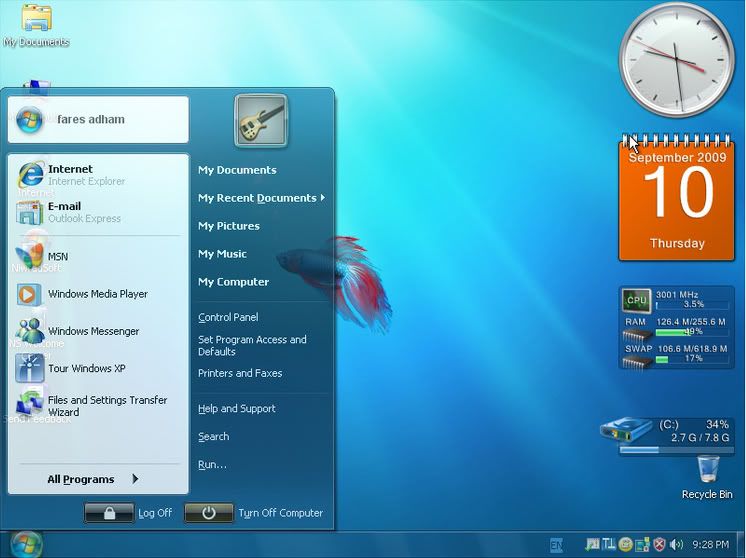The width and height of the screenshot is (746, 558).
Task: Click the Windows logo beside fares adham
Action: [x=29, y=119]
